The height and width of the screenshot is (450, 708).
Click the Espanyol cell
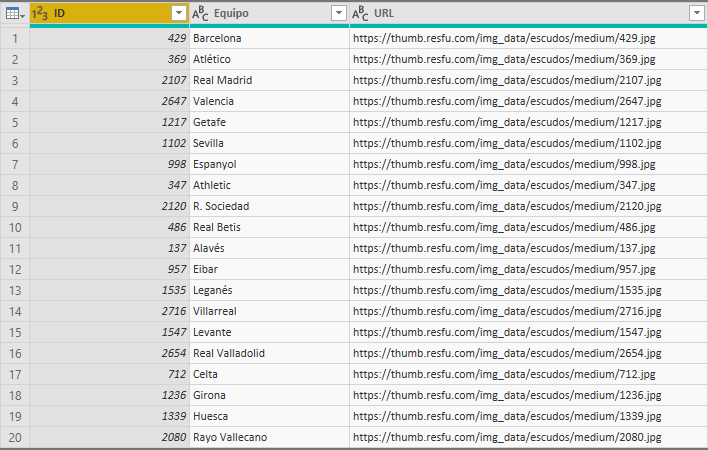coord(269,164)
